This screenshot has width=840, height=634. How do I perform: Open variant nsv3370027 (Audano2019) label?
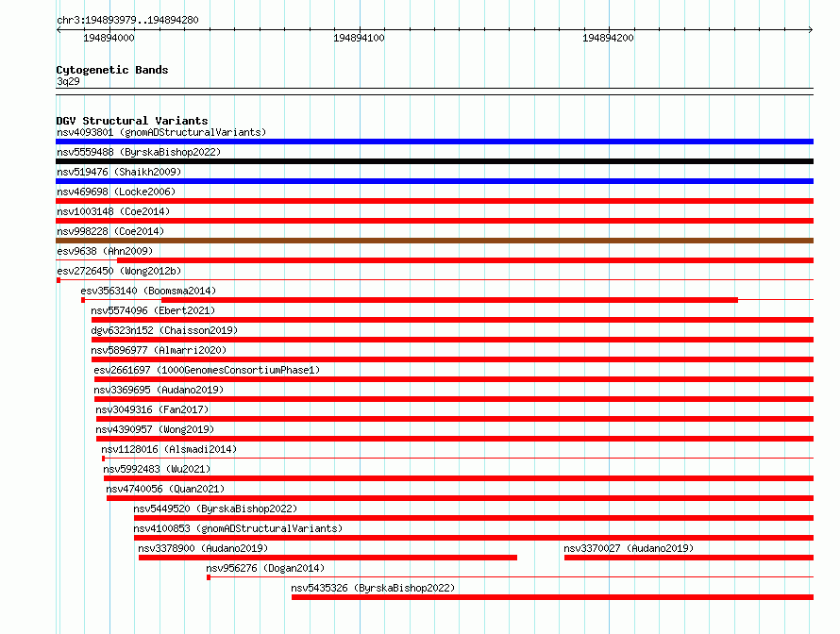coord(629,548)
